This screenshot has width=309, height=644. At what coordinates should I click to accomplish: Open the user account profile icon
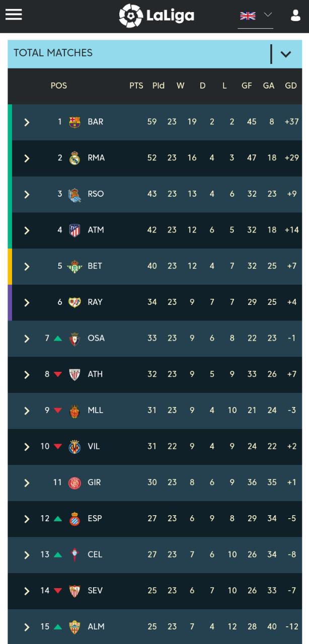pos(295,16)
